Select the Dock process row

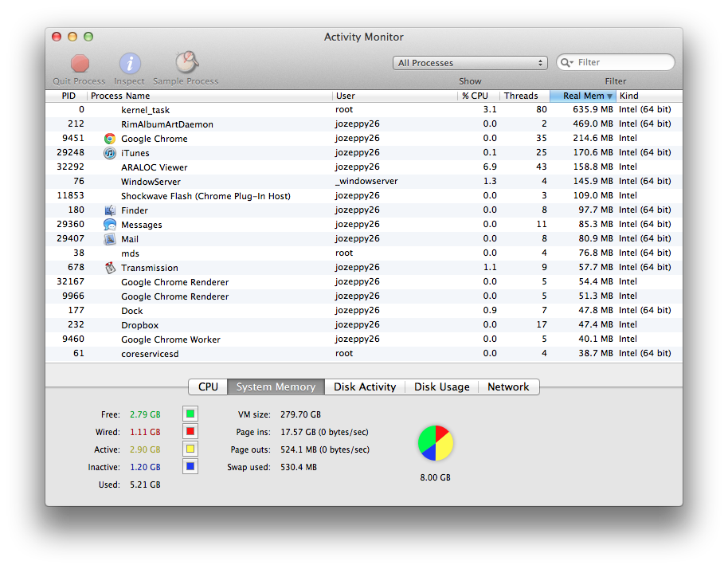pyautogui.click(x=364, y=311)
